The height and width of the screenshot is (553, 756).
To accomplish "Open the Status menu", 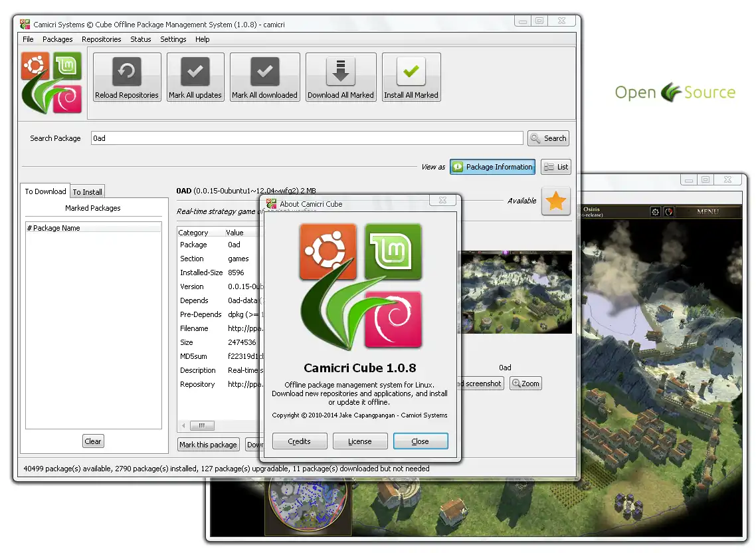I will tap(141, 40).
